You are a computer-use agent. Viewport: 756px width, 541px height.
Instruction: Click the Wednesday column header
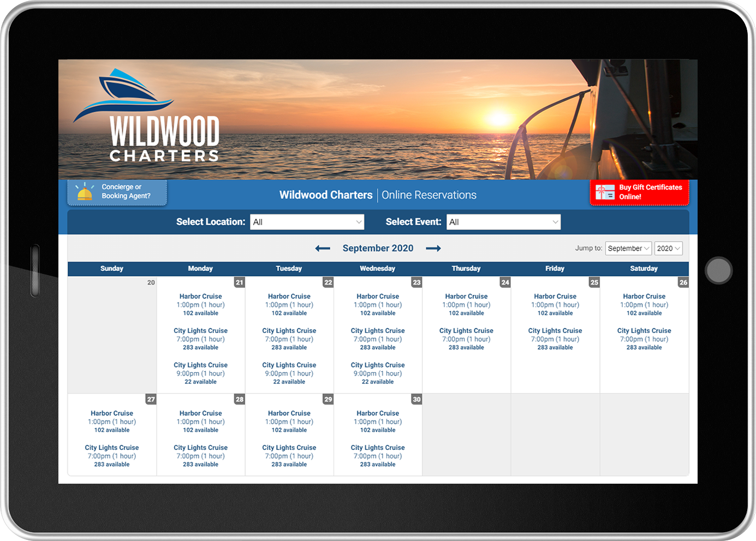click(378, 269)
